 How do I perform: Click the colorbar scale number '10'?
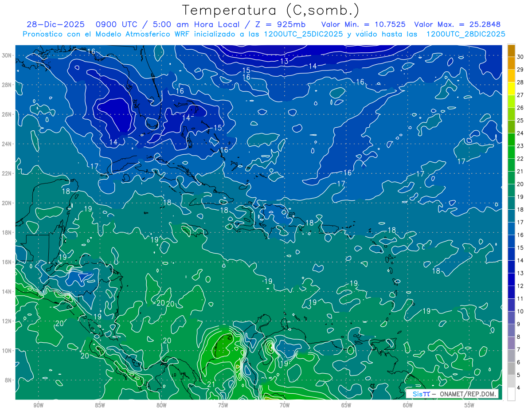(x=520, y=311)
